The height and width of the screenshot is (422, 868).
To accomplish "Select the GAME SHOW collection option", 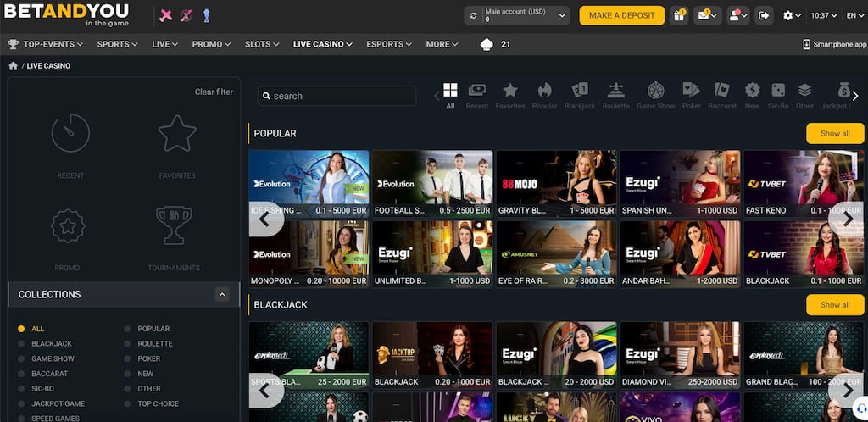I will 53,358.
